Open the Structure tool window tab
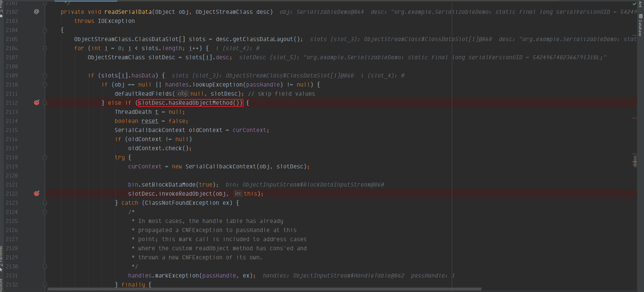Screen dimensions: 644x292 2,286
